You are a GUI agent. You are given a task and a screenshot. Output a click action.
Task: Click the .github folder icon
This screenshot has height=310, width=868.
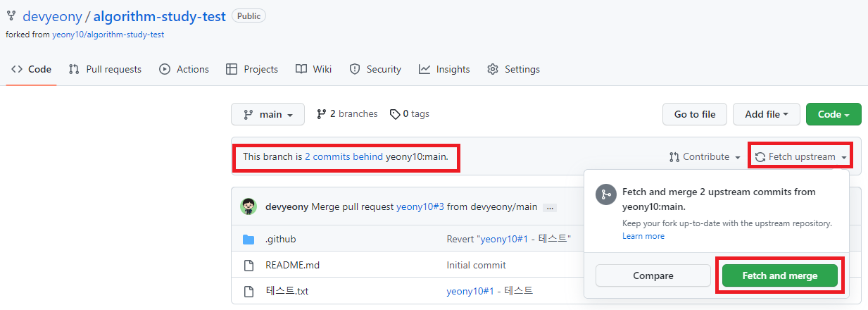coord(249,239)
